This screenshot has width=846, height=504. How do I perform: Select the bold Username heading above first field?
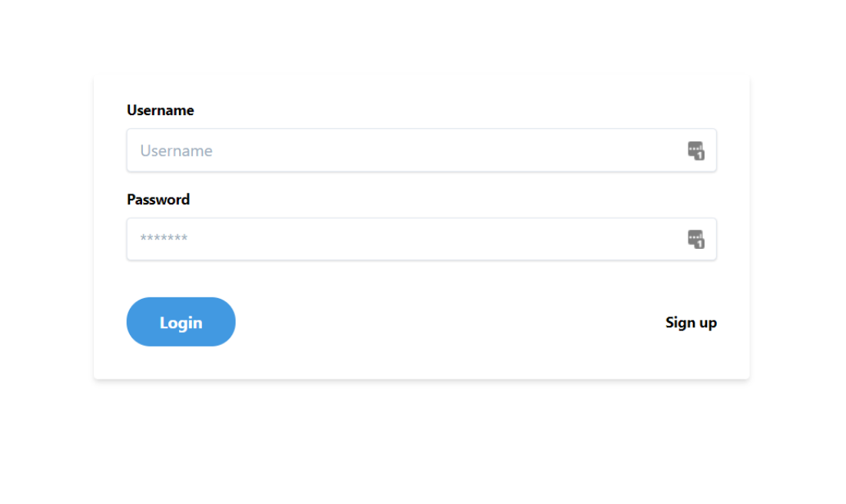160,111
